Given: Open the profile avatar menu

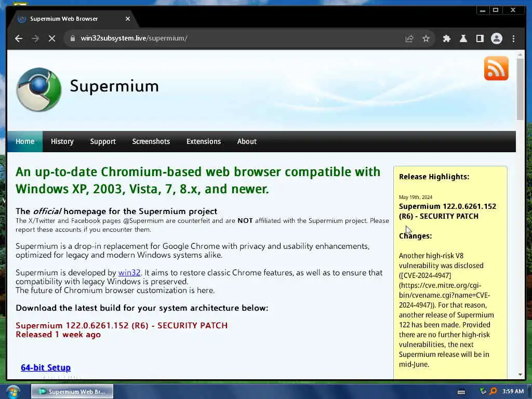Looking at the screenshot, I should pos(497,38).
